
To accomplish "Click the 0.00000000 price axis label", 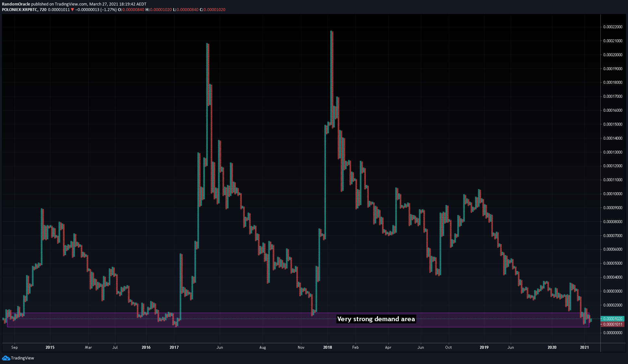I will pyautogui.click(x=613, y=333).
